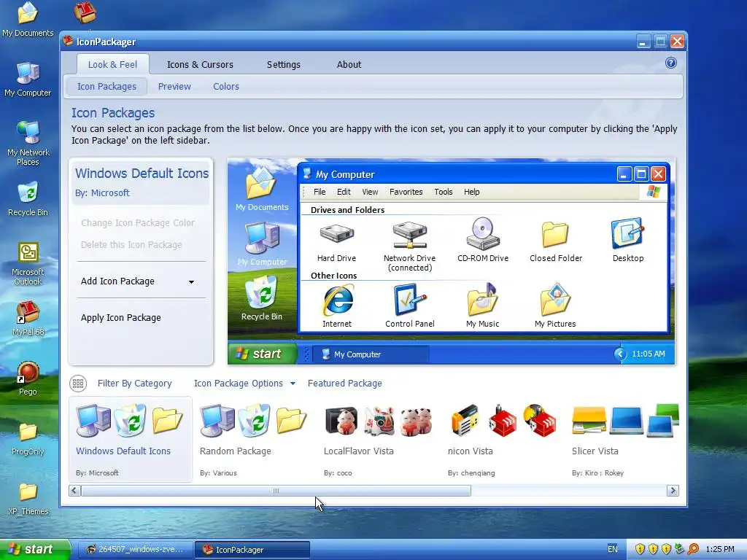Open the Icon Package Options dropdown
Image resolution: width=747 pixels, height=560 pixels.
click(244, 384)
